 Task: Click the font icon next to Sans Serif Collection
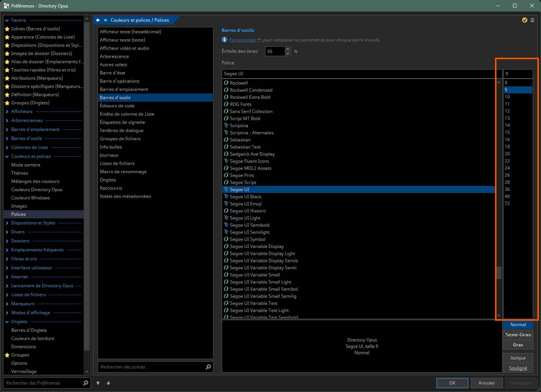pyautogui.click(x=226, y=111)
